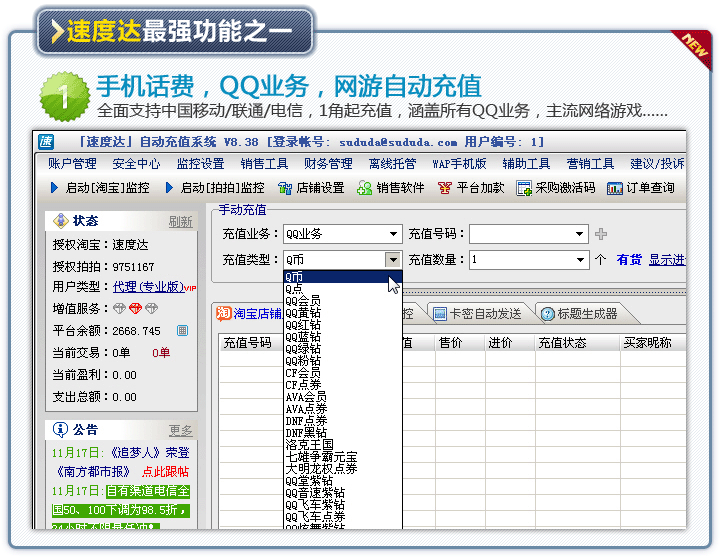Open 销售软件 toolbar icon
The image size is (720, 558).
click(x=365, y=188)
